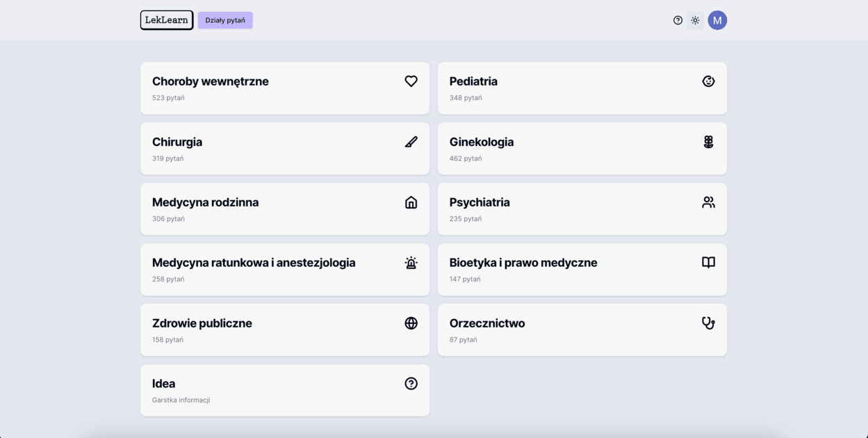Click the LekLearn logo
This screenshot has width=868, height=438.
click(166, 20)
